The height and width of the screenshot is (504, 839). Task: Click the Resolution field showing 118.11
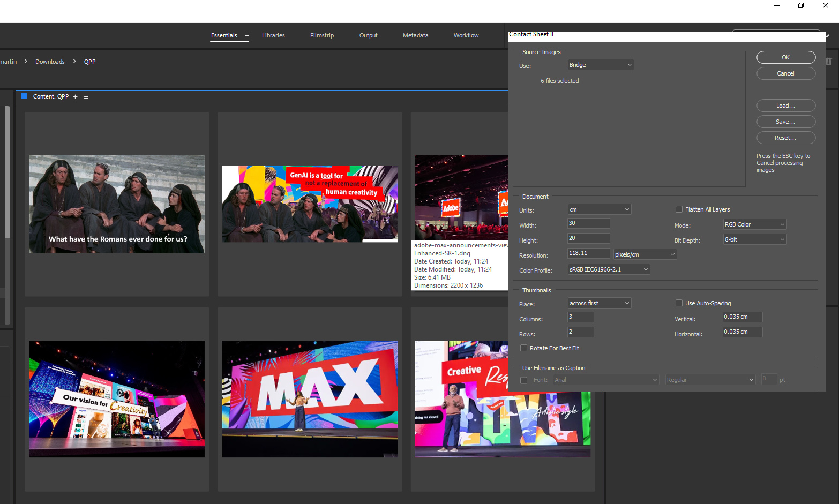click(x=589, y=253)
